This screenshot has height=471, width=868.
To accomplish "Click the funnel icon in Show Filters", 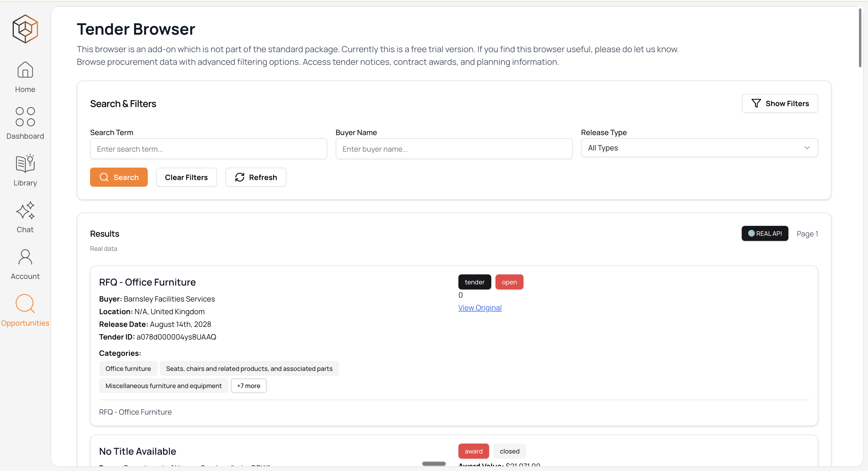I will pyautogui.click(x=756, y=103).
